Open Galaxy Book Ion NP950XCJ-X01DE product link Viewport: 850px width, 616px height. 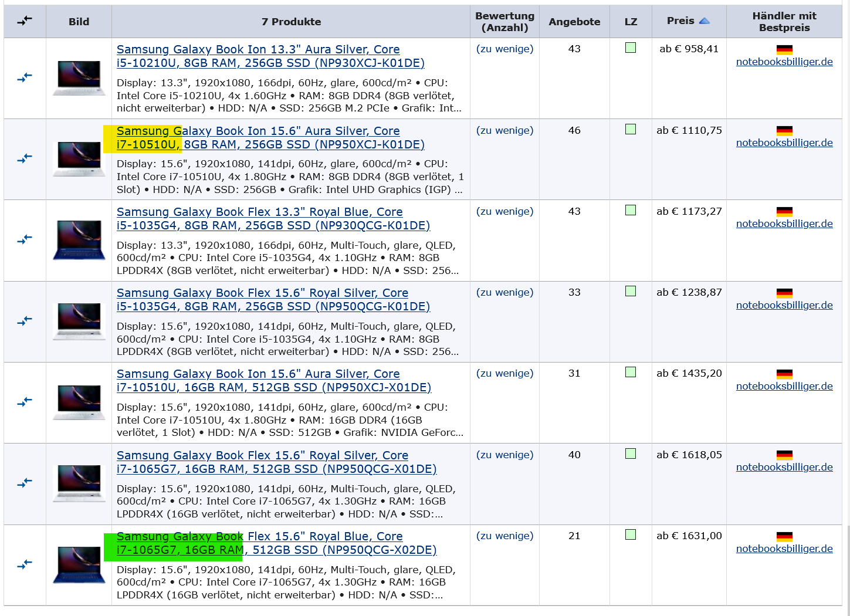(x=274, y=381)
